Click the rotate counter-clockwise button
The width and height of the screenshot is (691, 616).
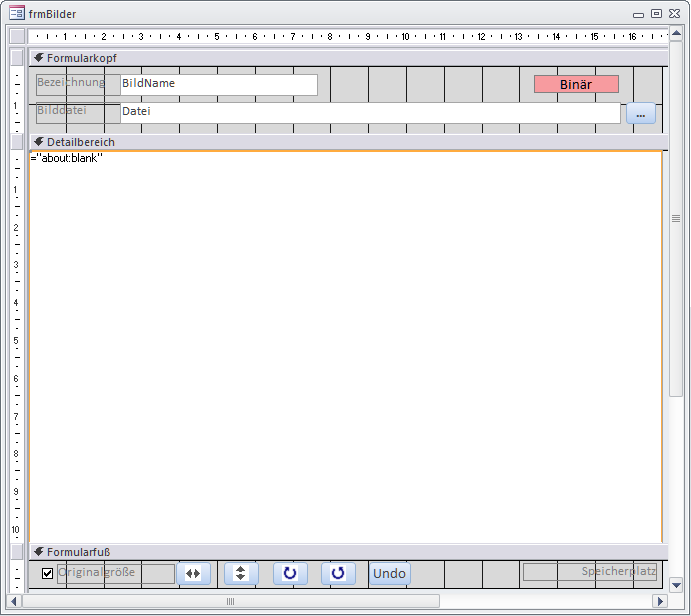[338, 573]
